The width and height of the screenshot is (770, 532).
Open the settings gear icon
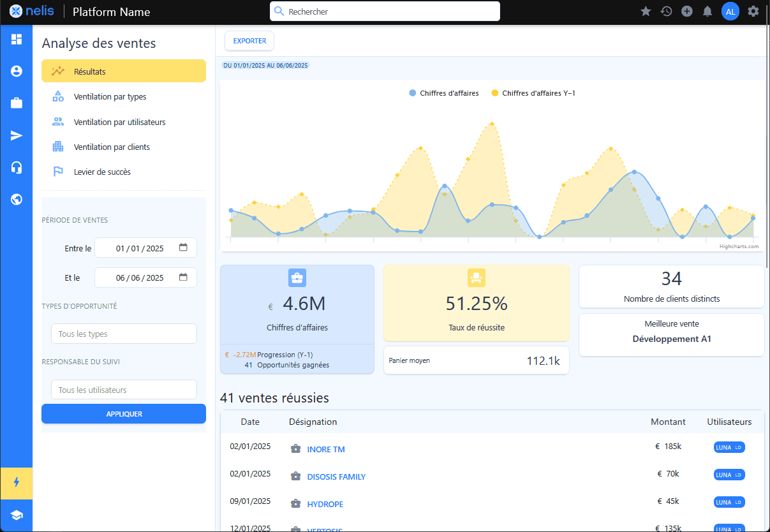tap(753, 11)
